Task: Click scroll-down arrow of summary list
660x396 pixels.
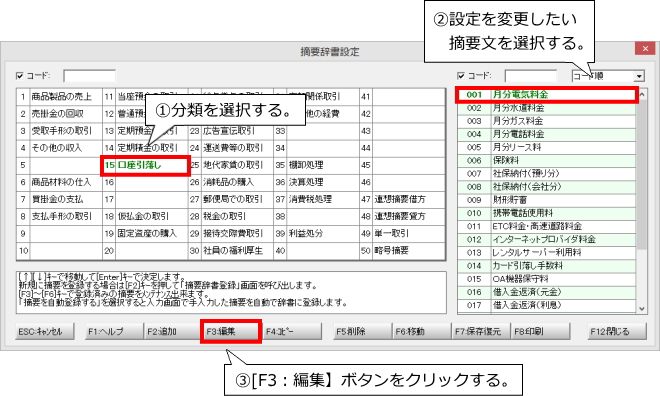Action: 642,308
